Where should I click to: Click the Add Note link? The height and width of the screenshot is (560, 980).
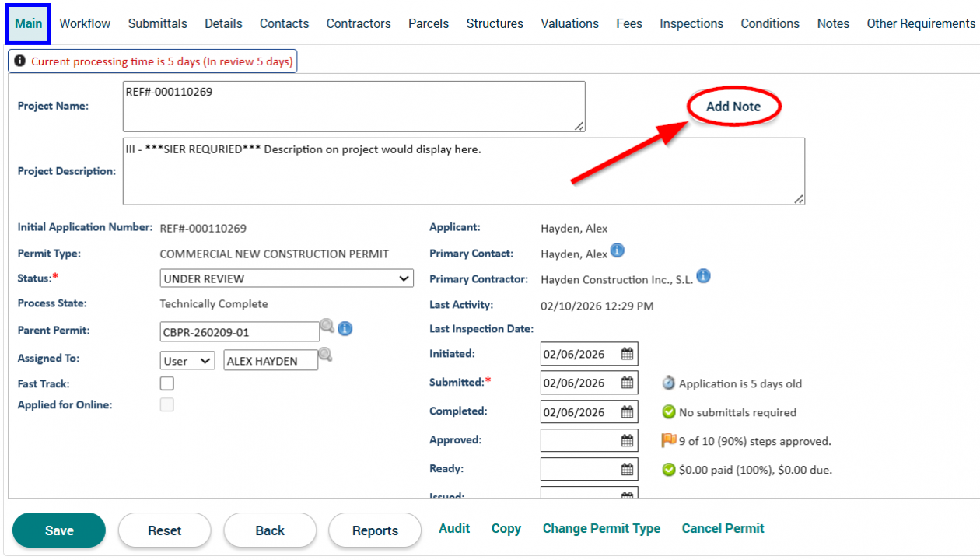point(733,107)
